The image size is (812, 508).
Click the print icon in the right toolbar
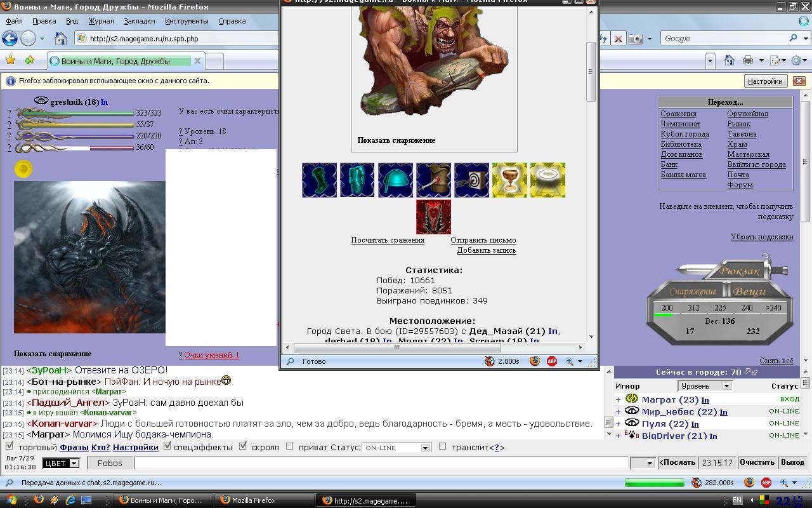pyautogui.click(x=748, y=60)
